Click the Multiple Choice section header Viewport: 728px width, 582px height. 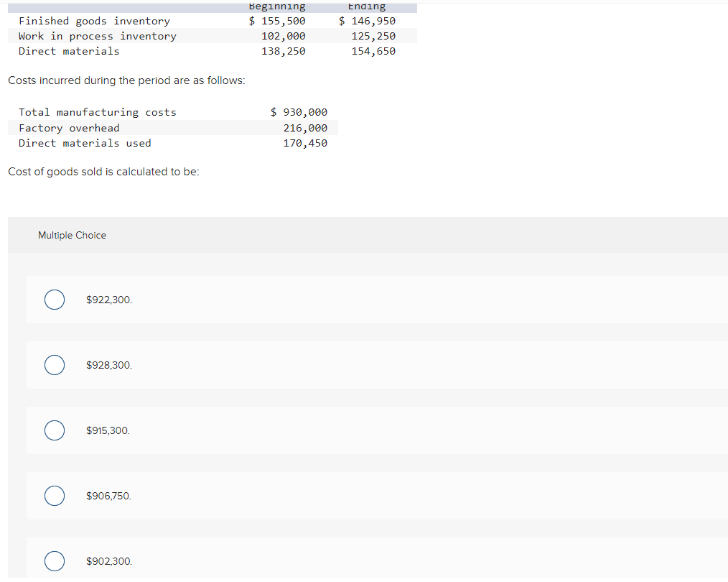pyautogui.click(x=72, y=235)
